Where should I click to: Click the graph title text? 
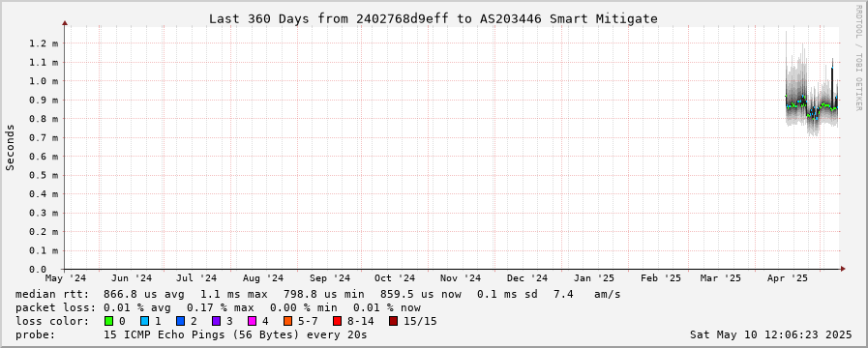433,18
